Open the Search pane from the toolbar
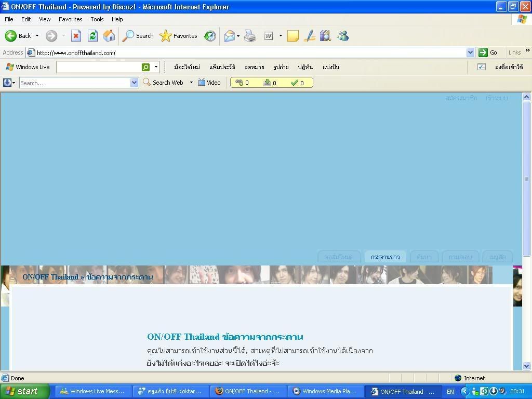Viewport: 532px width, 399px height. pos(138,36)
